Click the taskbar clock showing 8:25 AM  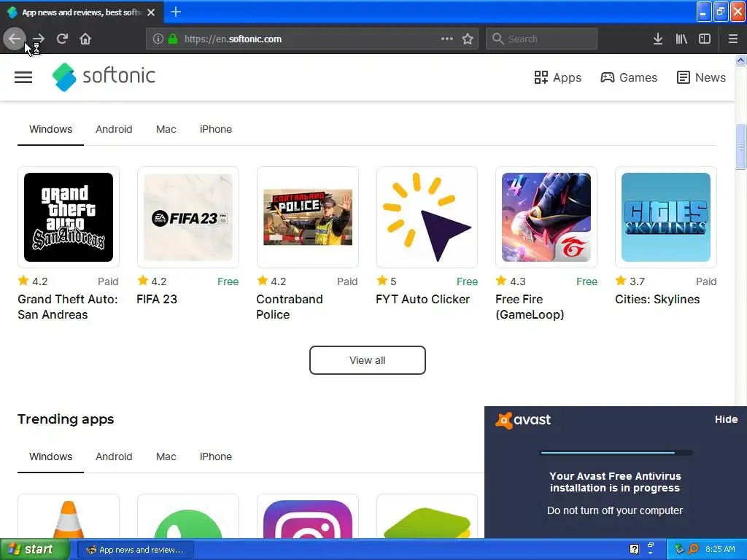(720, 549)
